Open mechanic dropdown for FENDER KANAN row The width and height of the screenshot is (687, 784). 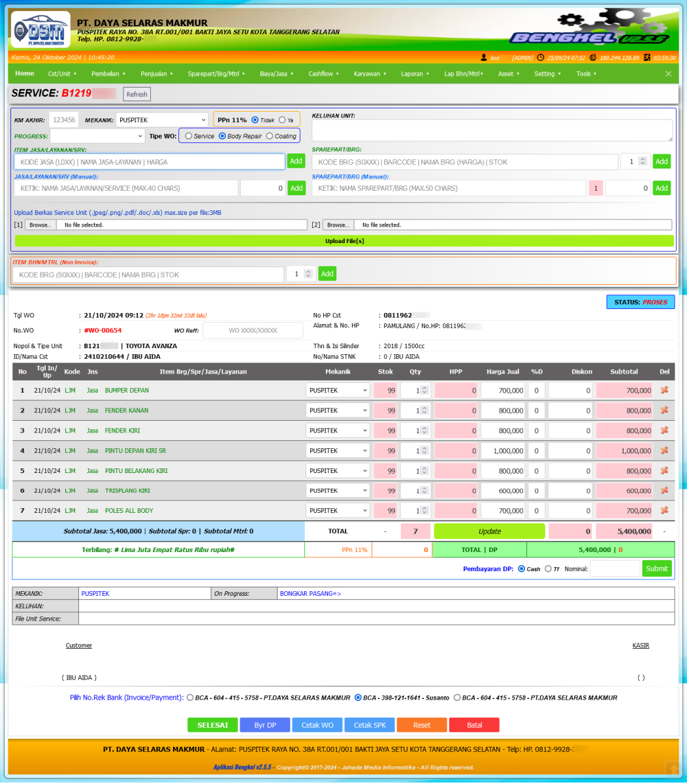tap(337, 410)
